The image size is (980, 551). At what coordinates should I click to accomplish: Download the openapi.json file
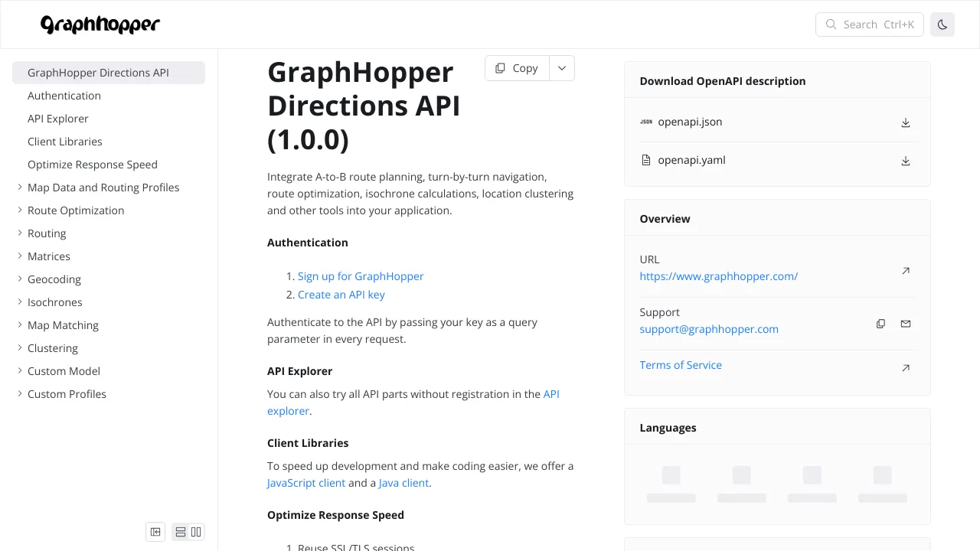pos(906,122)
